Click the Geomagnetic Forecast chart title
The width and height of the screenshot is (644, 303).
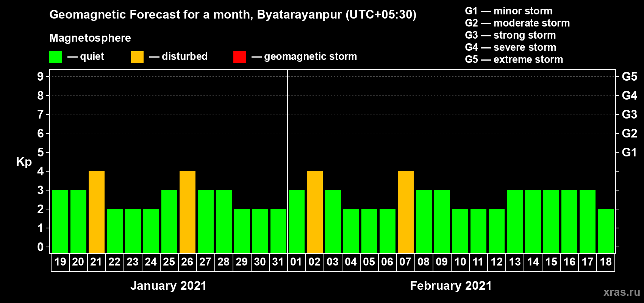coord(233,15)
